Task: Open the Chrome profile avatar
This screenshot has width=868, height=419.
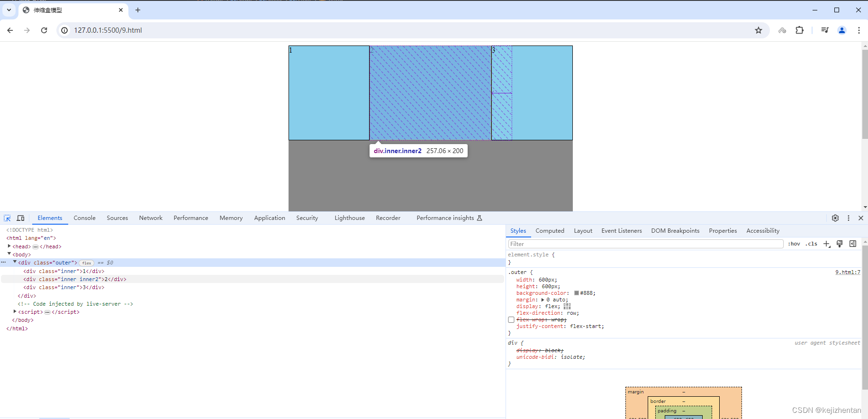Action: click(842, 30)
